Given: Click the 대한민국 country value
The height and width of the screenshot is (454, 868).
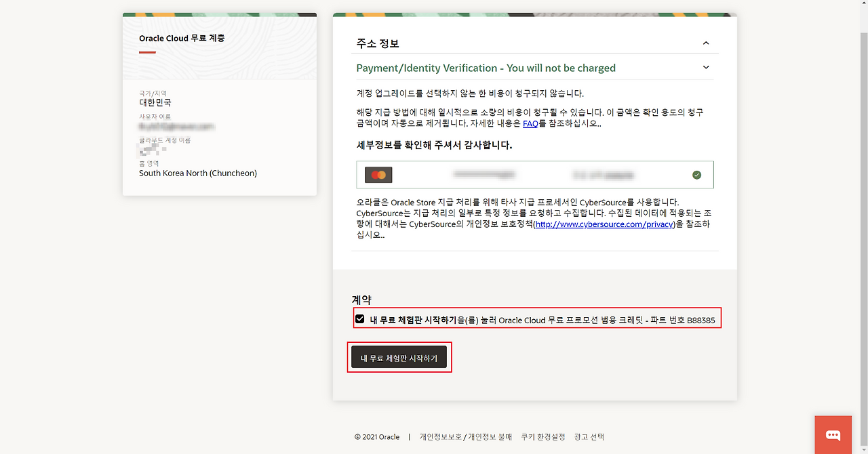Looking at the screenshot, I should pyautogui.click(x=155, y=103).
